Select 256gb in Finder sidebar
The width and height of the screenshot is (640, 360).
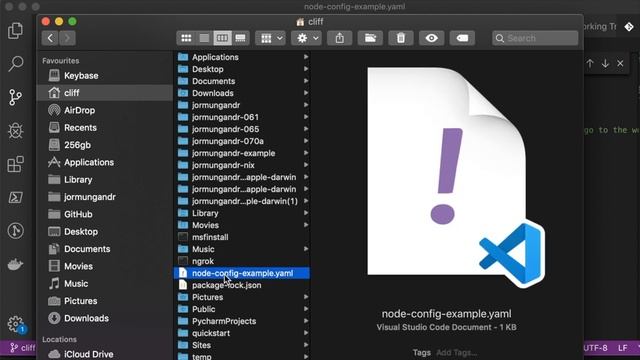pos(105,145)
